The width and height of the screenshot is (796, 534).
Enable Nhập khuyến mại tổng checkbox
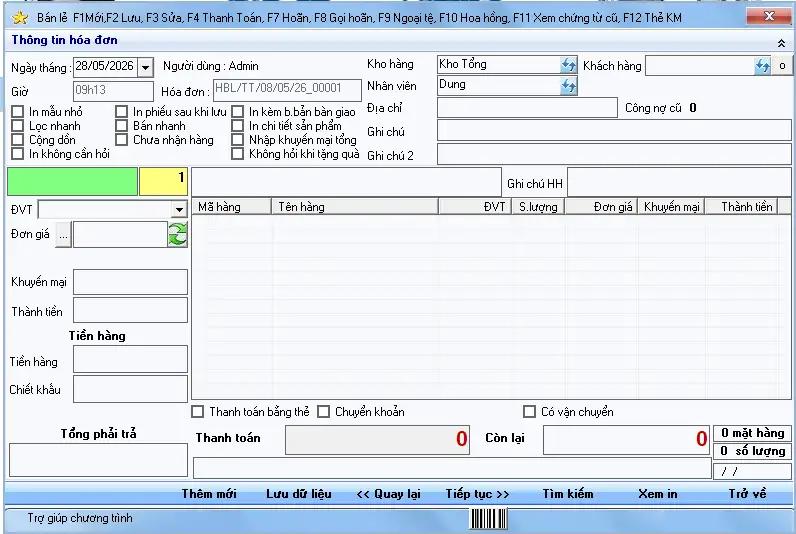(238, 140)
